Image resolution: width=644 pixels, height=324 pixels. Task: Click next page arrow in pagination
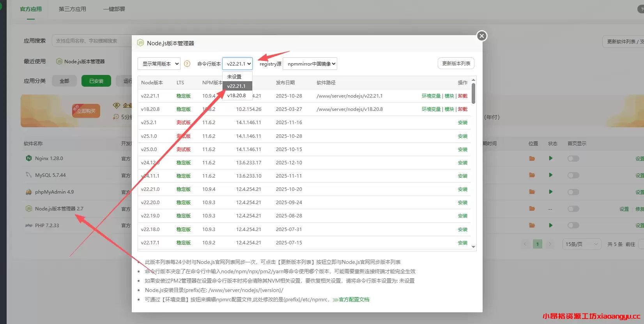[550, 244]
